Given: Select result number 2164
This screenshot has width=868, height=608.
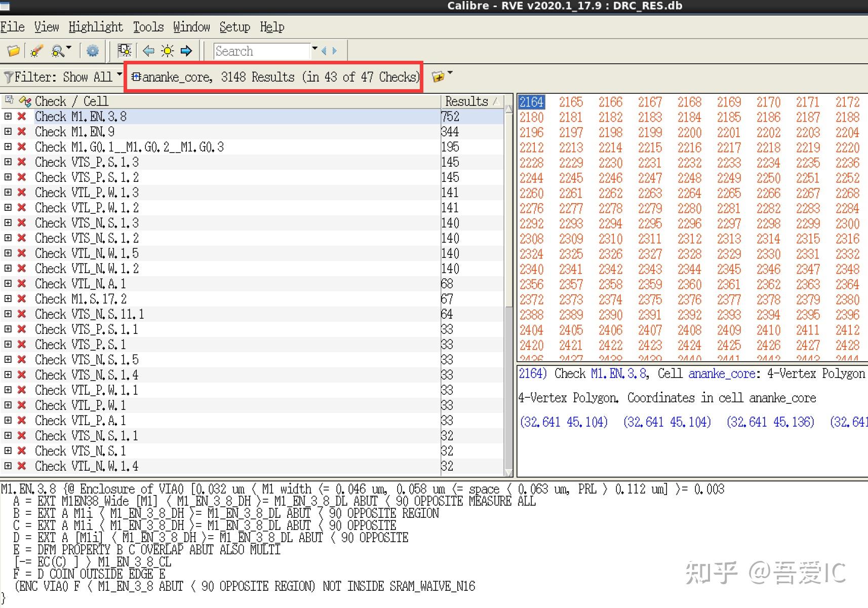Looking at the screenshot, I should tap(531, 102).
